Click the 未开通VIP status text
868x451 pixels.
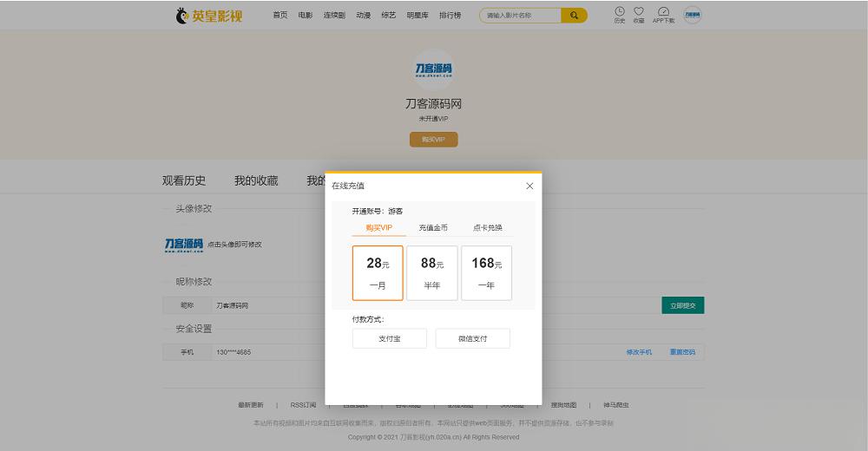pos(433,119)
